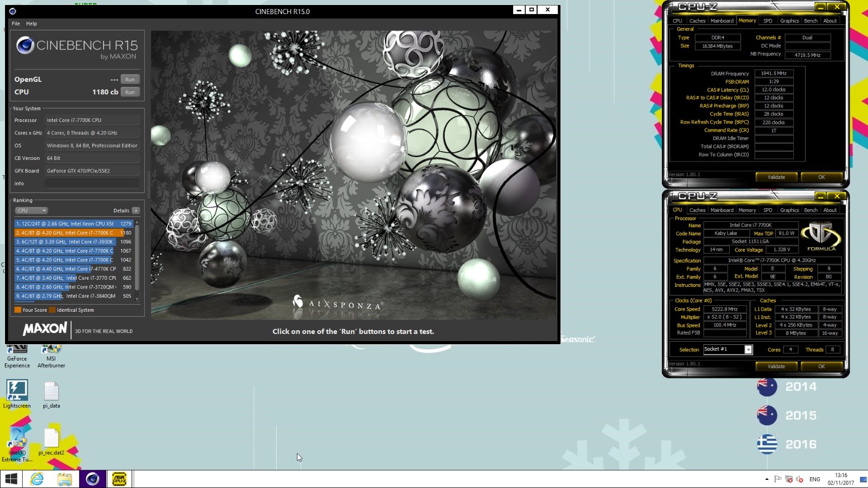868x488 pixels.
Task: Open the Help menu in Cinebench
Action: 31,23
